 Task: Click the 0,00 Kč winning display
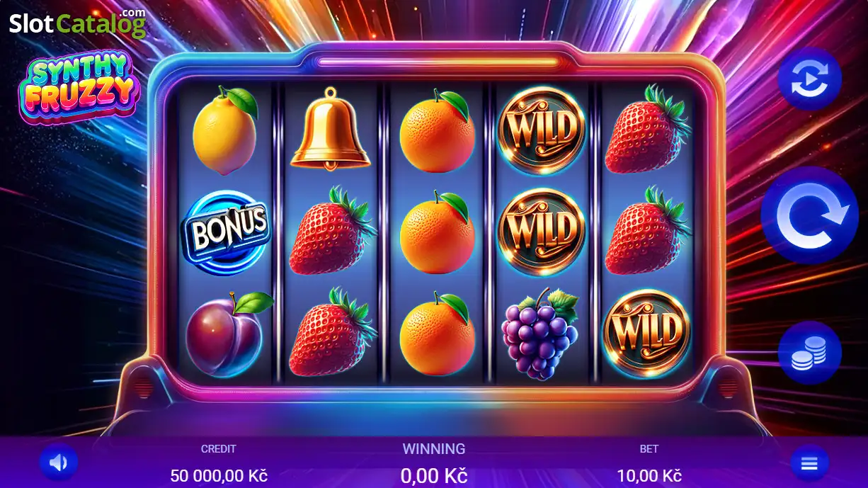click(x=434, y=475)
